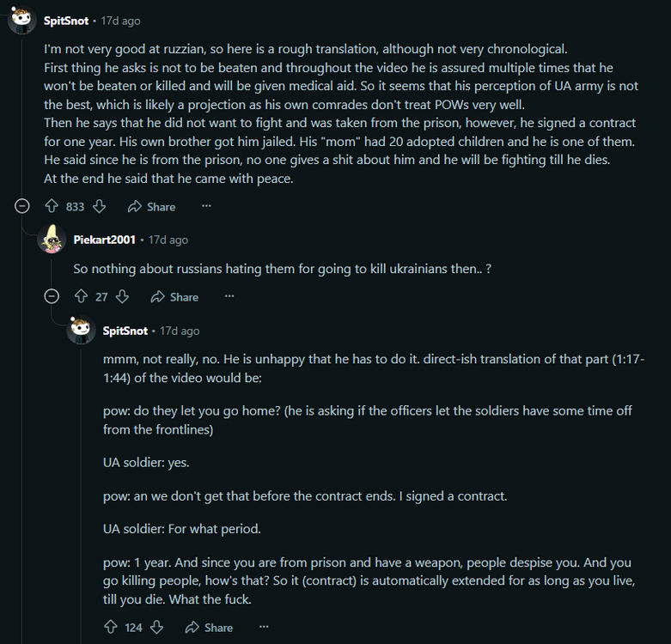
Task: Open more options on the top comment
Action: (x=206, y=206)
